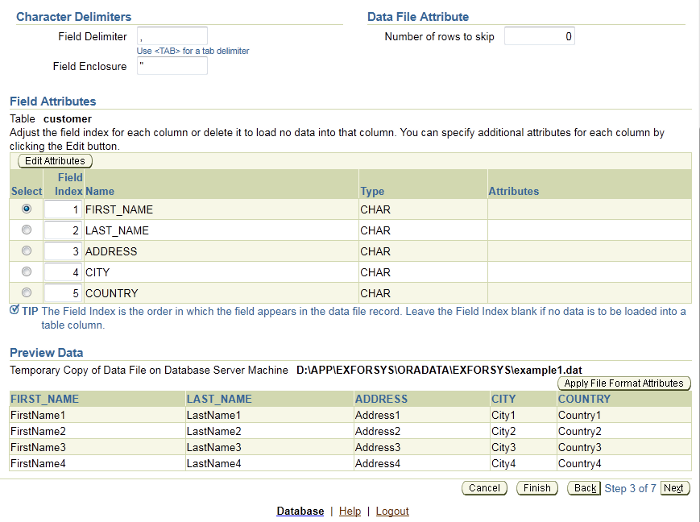Image resolution: width=700 pixels, height=522 pixels.
Task: Select the ADDRESS row radio button
Action: point(26,251)
